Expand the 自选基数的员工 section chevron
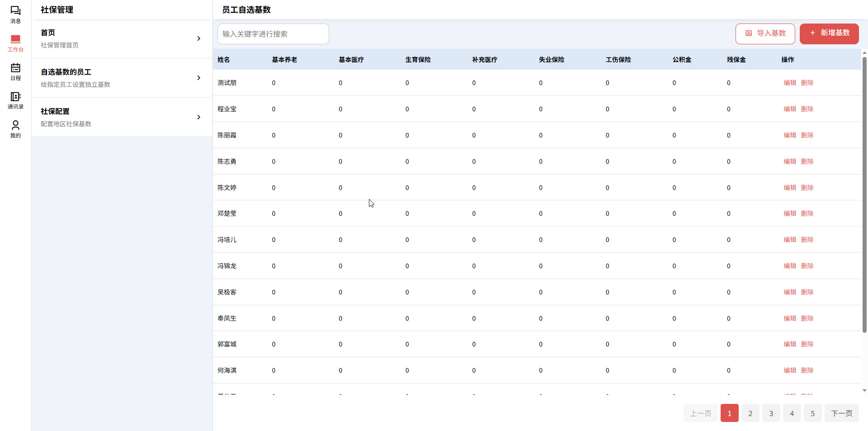868x431 pixels. pyautogui.click(x=198, y=78)
